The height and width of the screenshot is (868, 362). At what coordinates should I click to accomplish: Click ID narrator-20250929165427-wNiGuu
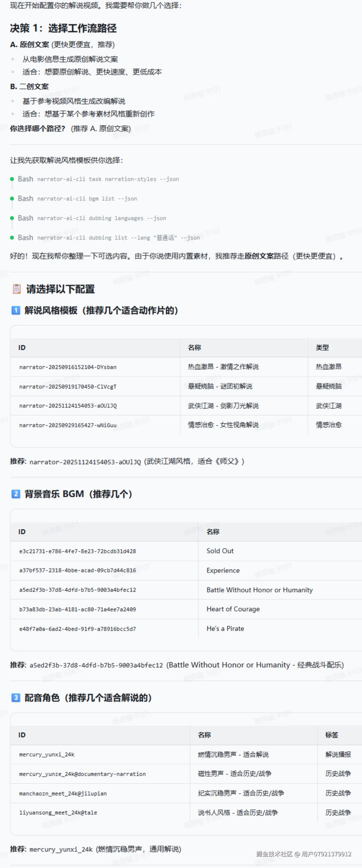(x=68, y=425)
